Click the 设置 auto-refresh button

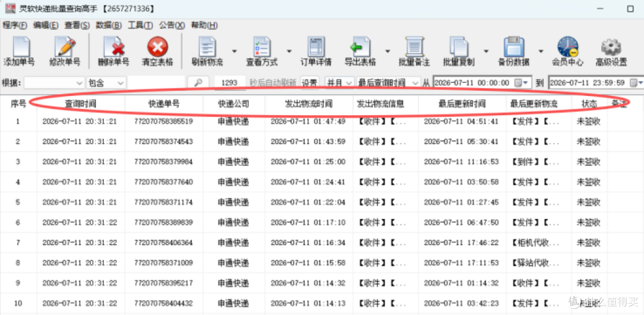pos(309,82)
